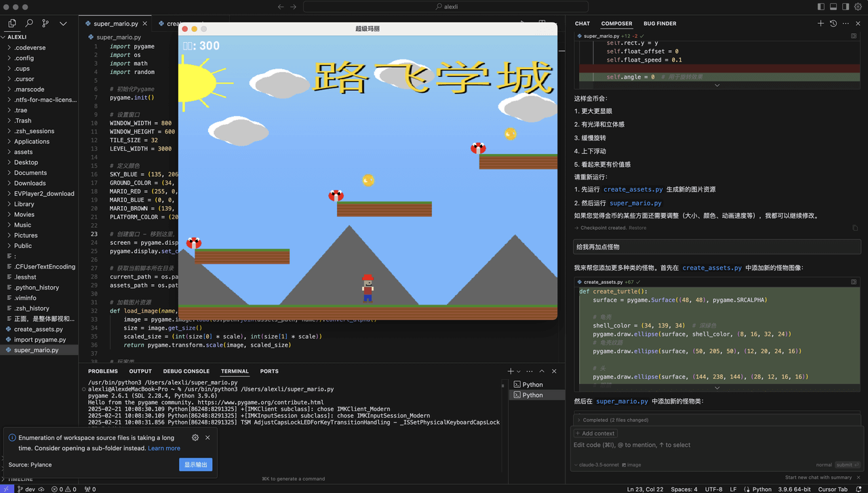This screenshot has height=493, width=868.
Task: Open super_mario.py diff in editor icon
Action: 854,36
